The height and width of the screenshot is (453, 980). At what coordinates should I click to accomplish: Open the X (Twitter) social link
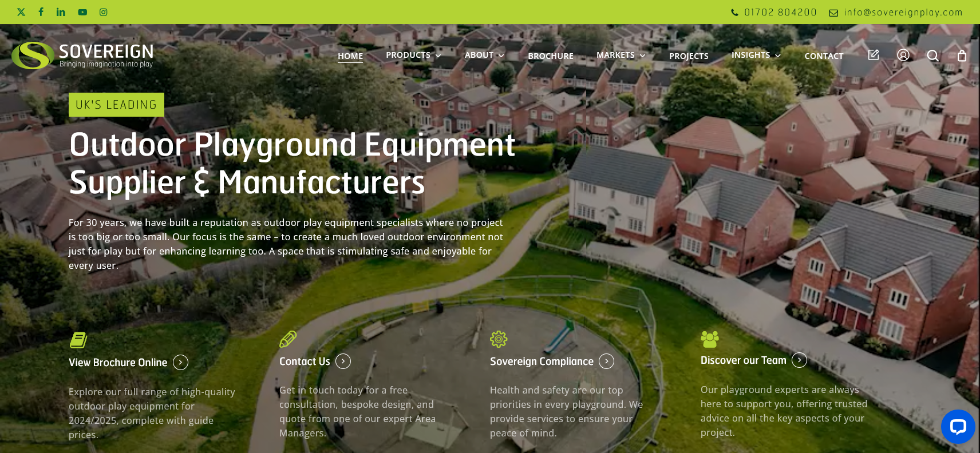point(21,12)
